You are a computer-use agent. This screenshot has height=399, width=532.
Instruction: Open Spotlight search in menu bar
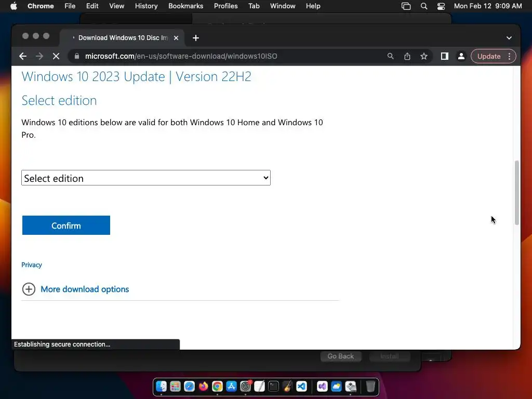point(424,6)
